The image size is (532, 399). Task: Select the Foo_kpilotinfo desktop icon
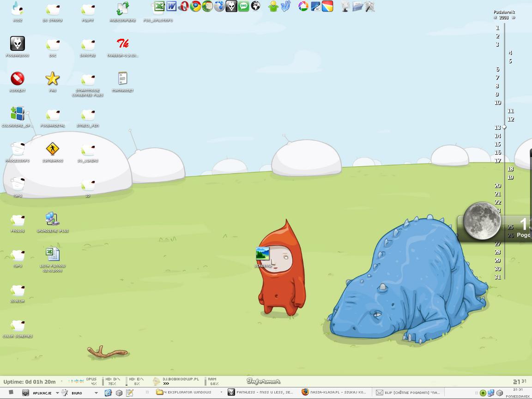pos(158,12)
